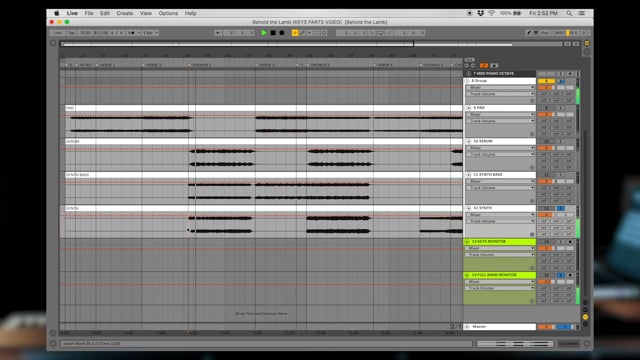Viewport: 640px width, 360px height.
Task: Open the Options menu
Action: [x=168, y=13]
